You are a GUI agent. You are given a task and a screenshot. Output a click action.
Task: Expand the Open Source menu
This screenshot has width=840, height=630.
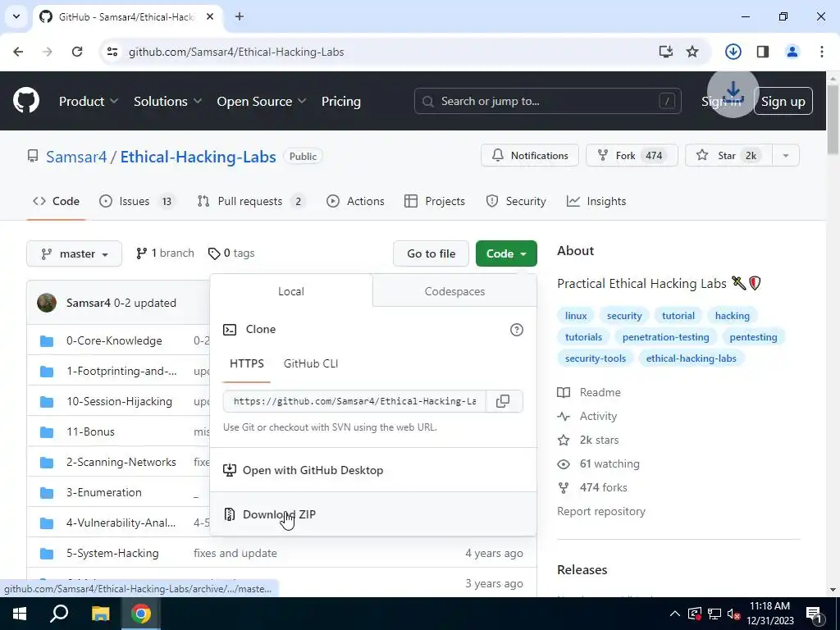tap(262, 101)
